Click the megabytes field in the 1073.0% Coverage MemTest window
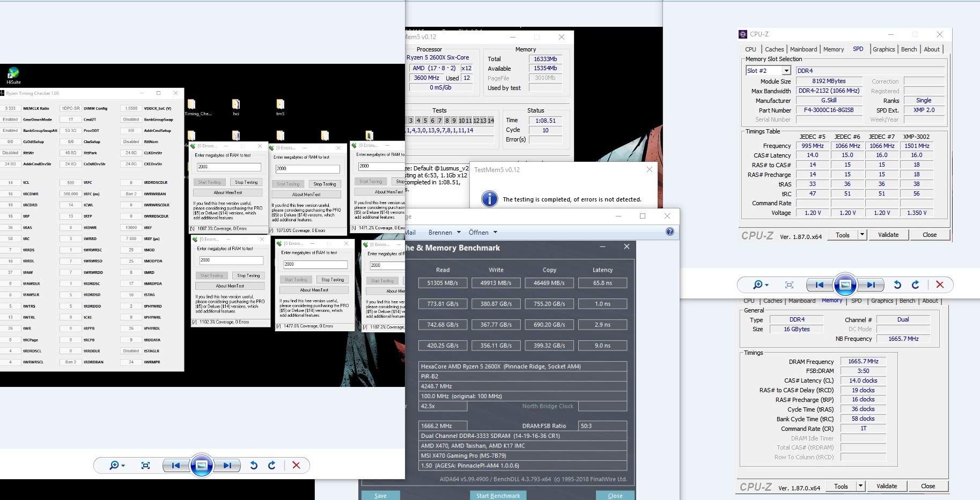Screen dimensions: 980x500 308,168
